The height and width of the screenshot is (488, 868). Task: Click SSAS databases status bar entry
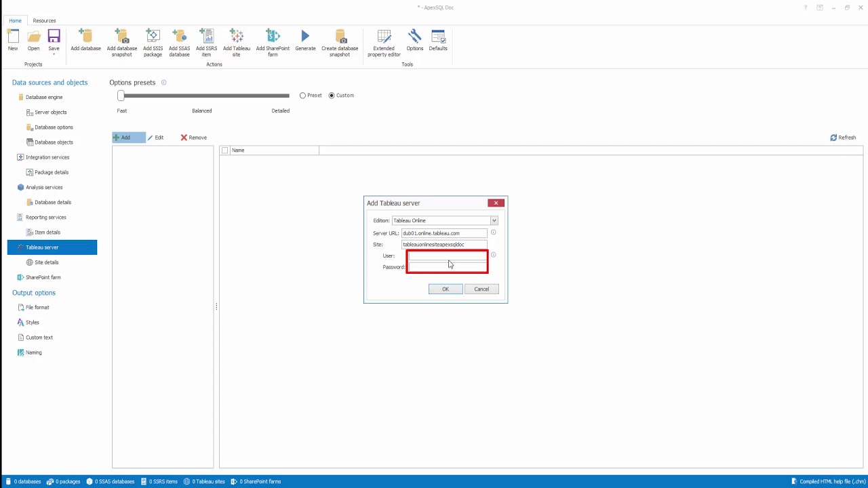coord(111,482)
